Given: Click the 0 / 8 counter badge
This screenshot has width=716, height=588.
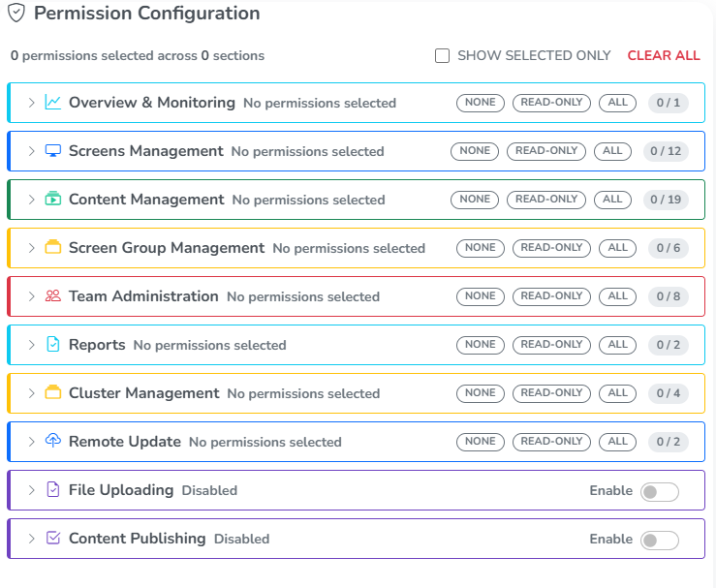Looking at the screenshot, I should 669,296.
